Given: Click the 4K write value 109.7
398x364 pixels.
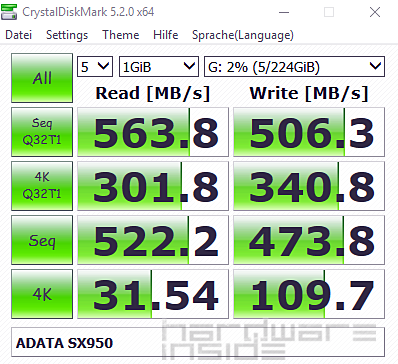Looking at the screenshot, I should [309, 294].
